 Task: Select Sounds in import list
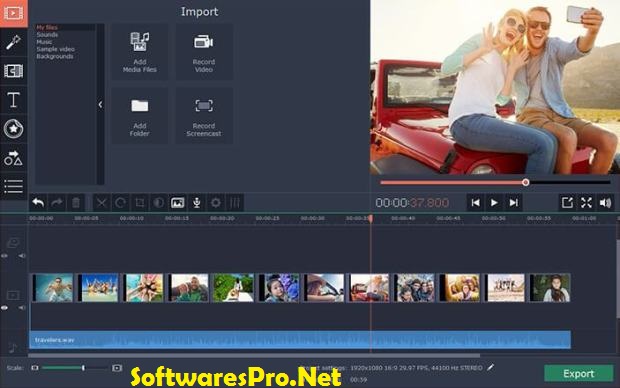pyautogui.click(x=47, y=35)
